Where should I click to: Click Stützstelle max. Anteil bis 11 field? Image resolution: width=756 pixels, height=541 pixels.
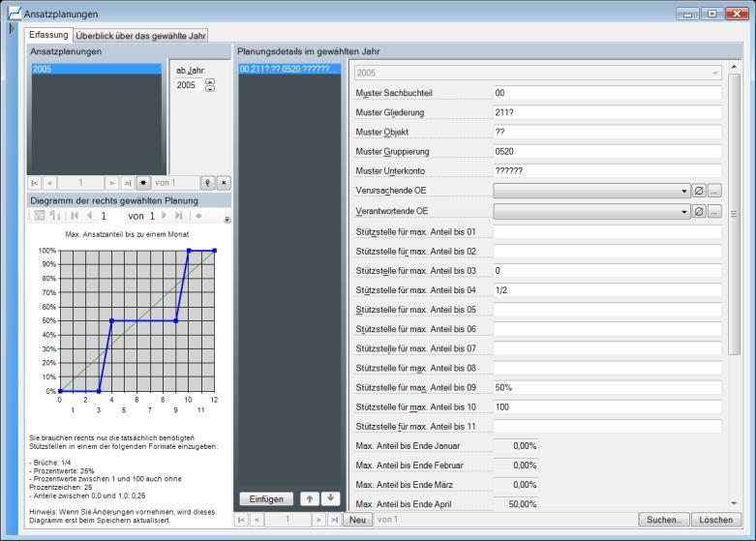pyautogui.click(x=608, y=426)
